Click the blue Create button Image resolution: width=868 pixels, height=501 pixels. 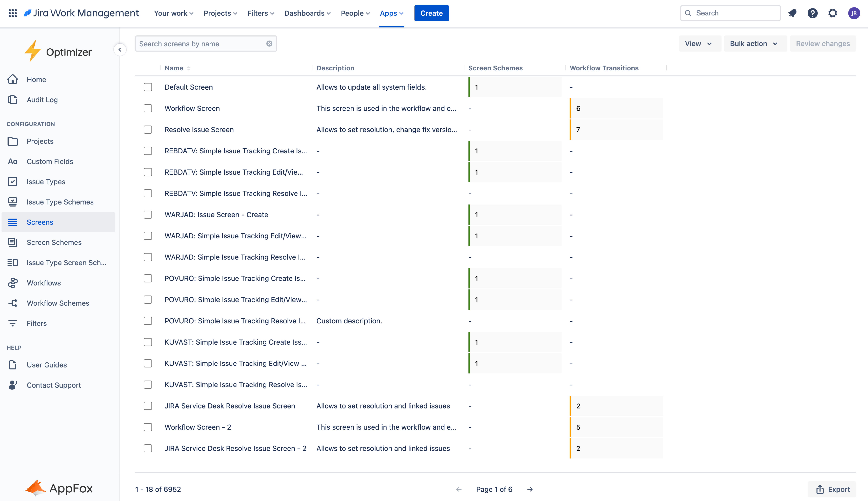click(431, 13)
